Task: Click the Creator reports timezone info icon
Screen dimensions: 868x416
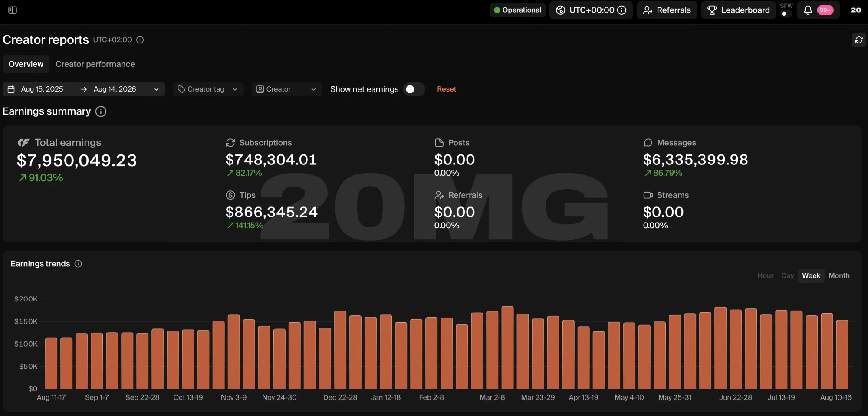Action: point(140,40)
